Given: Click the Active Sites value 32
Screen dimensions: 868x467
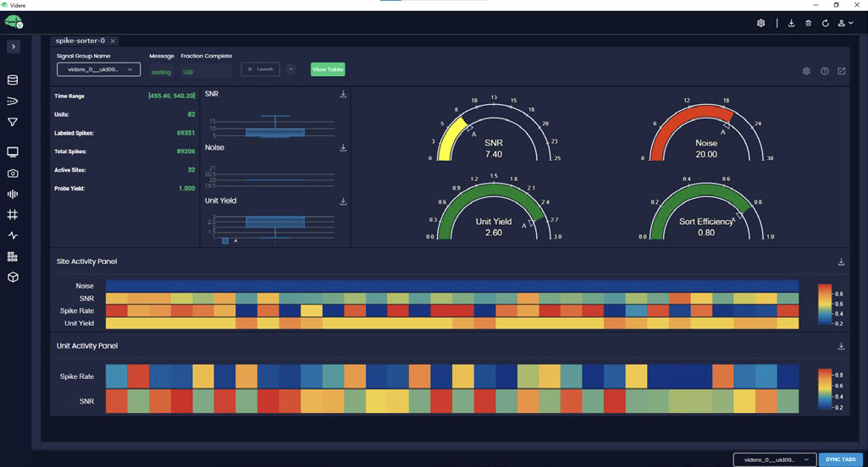Looking at the screenshot, I should [191, 170].
